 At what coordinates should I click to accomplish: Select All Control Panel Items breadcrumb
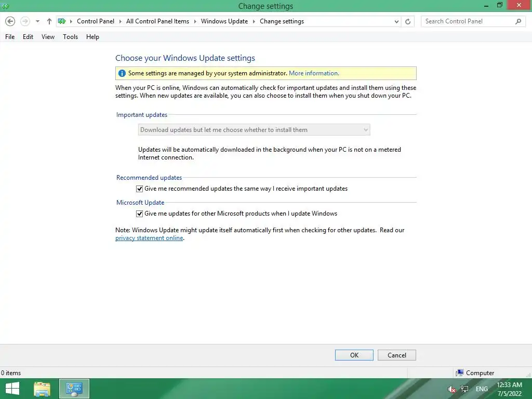157,21
